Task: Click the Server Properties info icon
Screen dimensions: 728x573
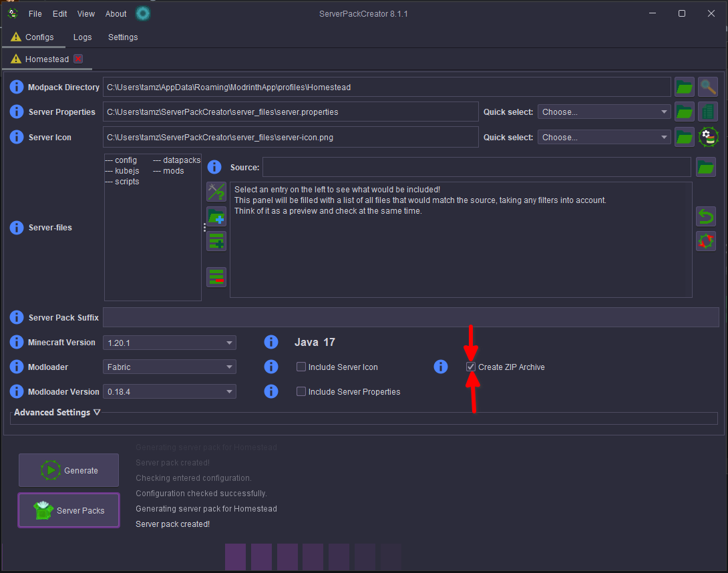Action: [17, 112]
